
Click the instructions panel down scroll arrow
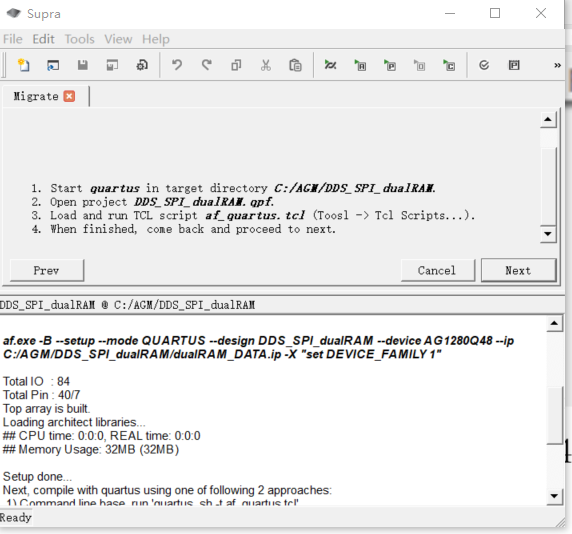pyautogui.click(x=548, y=234)
